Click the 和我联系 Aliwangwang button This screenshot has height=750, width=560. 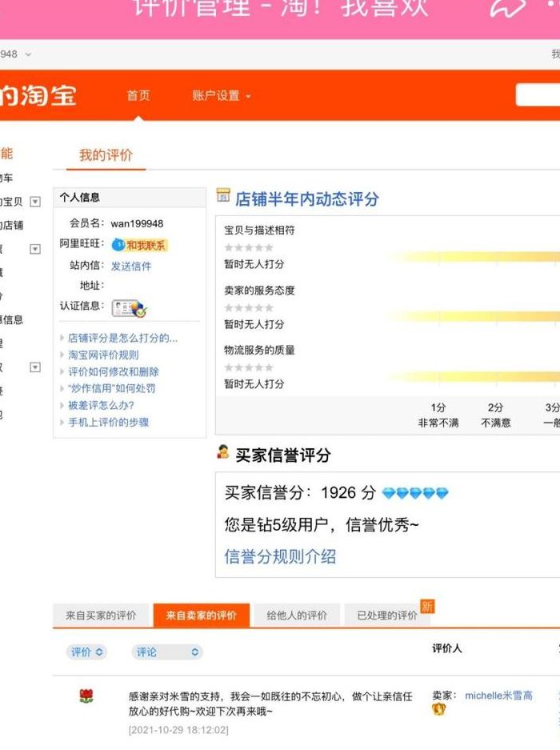pos(140,246)
